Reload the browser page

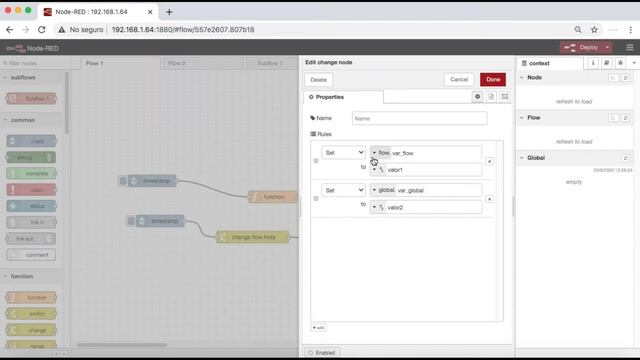(42, 29)
